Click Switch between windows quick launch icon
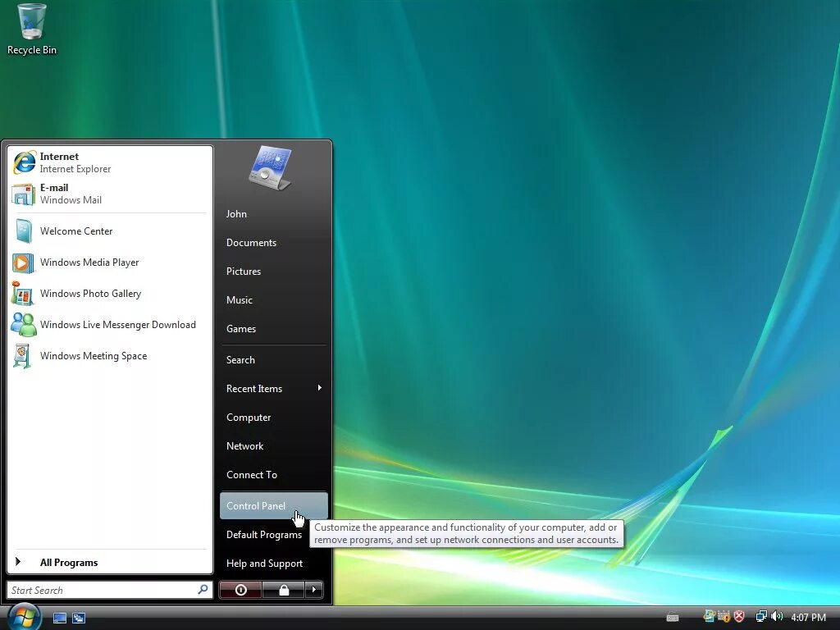Screen dimensions: 840x630 pyautogui.click(x=79, y=619)
